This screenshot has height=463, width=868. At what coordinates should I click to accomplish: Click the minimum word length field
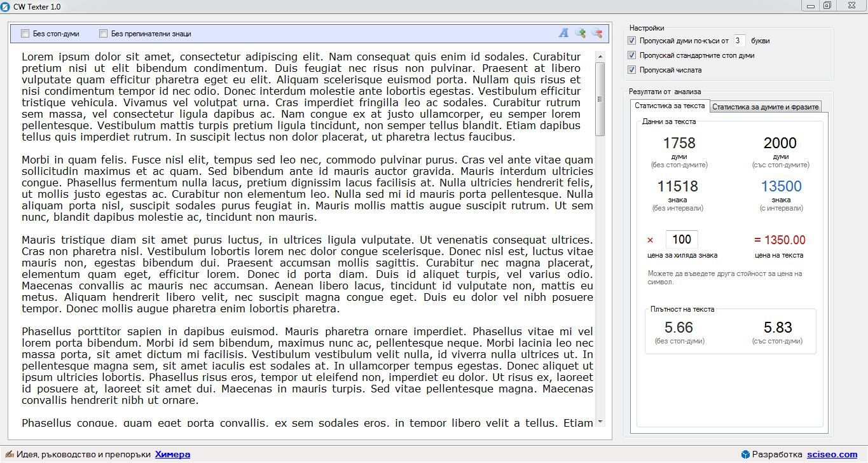tap(740, 41)
